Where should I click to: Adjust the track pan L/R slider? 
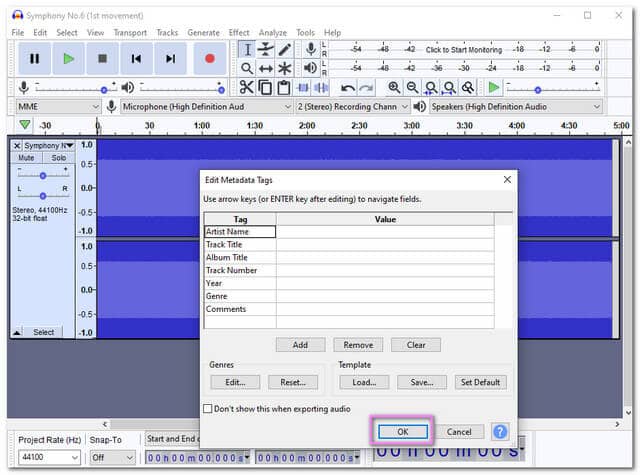coord(42,197)
